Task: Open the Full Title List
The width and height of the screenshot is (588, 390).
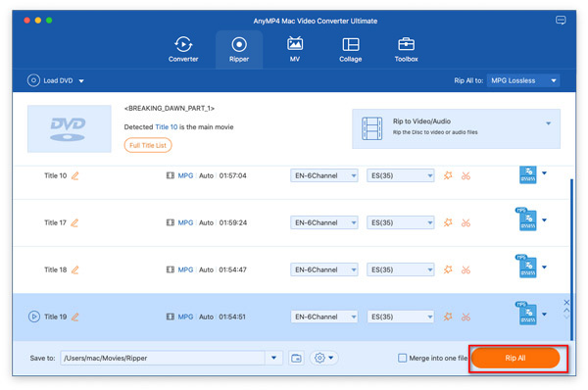Action: [148, 145]
